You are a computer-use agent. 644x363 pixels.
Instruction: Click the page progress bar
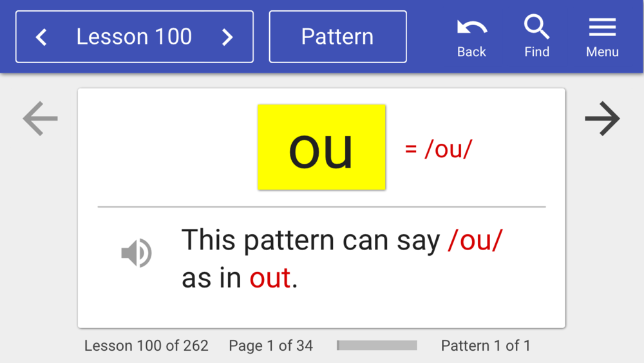coord(377,346)
